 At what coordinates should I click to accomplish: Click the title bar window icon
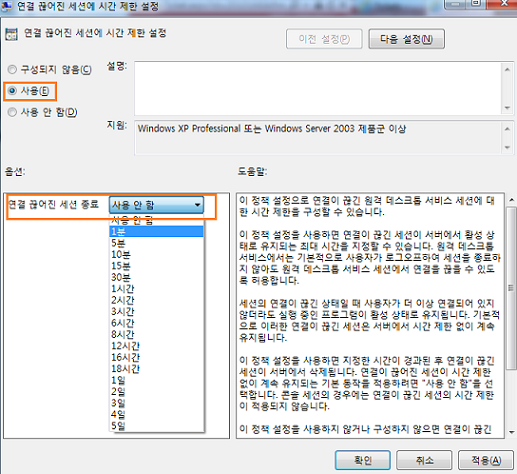click(x=6, y=6)
